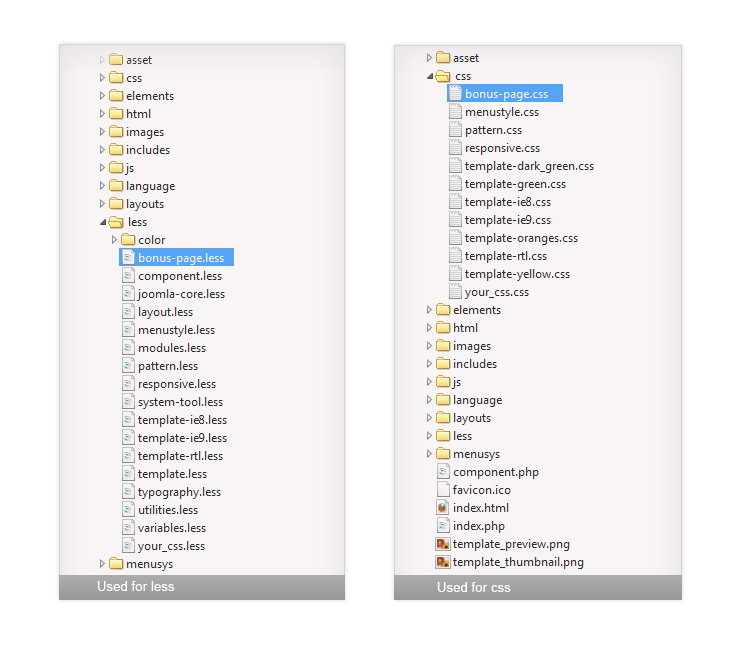This screenshot has height=649, width=737.
Task: Click the template_preview.png image icon
Action: point(443,544)
